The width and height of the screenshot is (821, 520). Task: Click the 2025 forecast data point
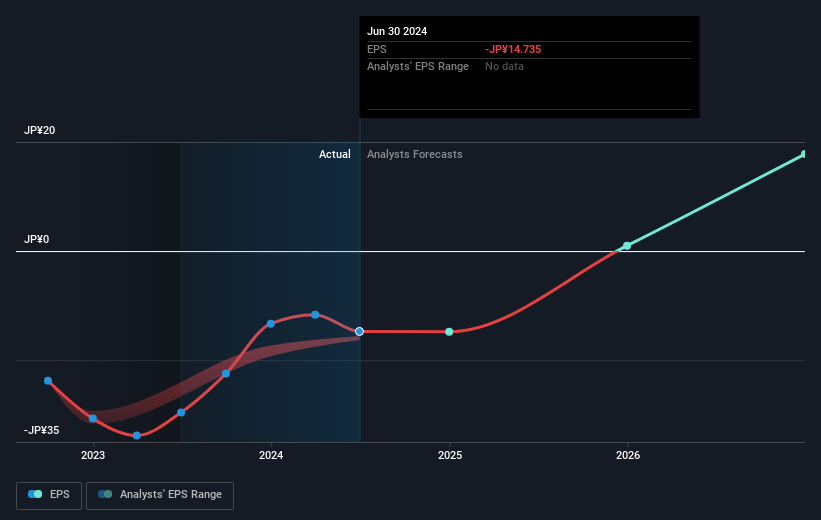(x=449, y=331)
